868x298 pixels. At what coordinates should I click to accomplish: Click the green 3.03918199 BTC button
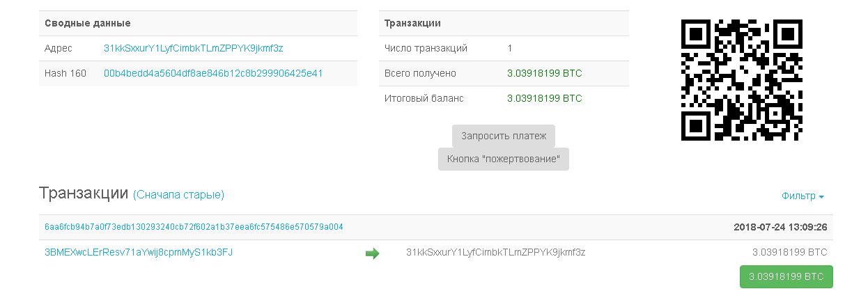pyautogui.click(x=786, y=276)
